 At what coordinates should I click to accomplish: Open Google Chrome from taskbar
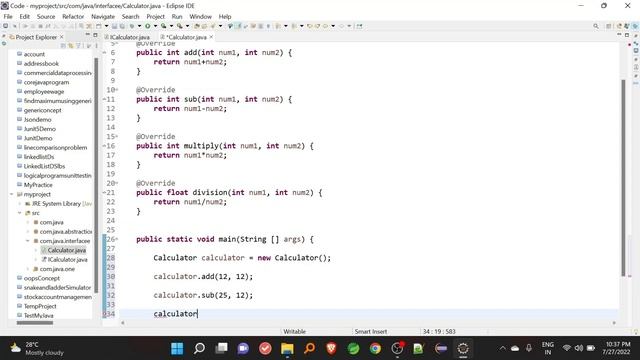(375, 349)
